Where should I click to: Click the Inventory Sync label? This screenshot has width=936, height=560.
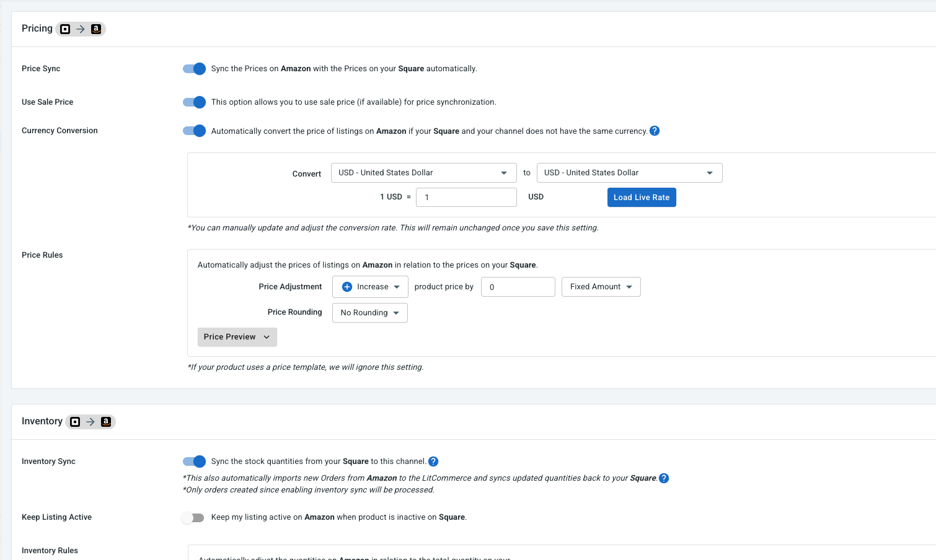(x=48, y=462)
